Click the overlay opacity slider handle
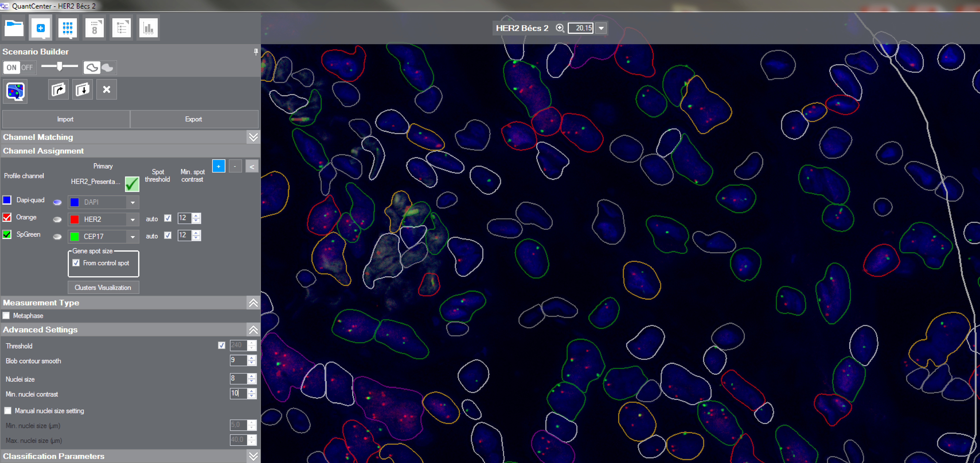 coord(60,67)
